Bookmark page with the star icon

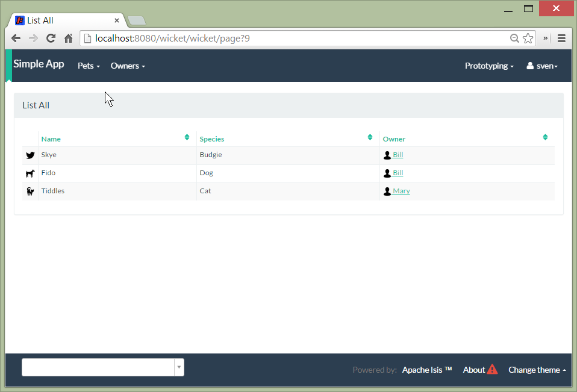coord(528,39)
